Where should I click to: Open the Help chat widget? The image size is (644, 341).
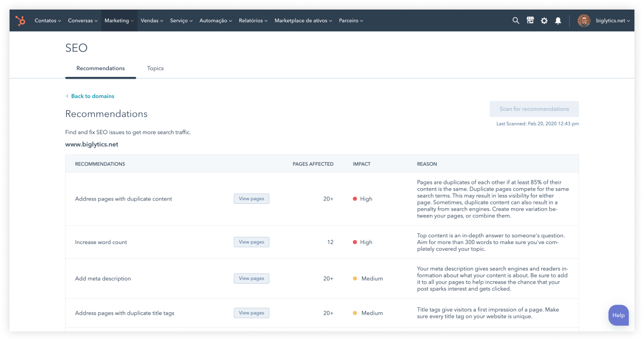(618, 315)
